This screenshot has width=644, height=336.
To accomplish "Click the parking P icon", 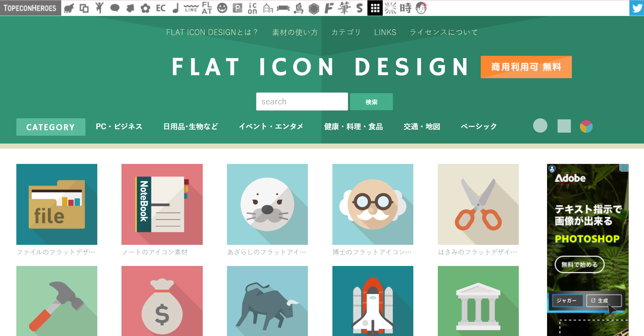I will (237, 8).
